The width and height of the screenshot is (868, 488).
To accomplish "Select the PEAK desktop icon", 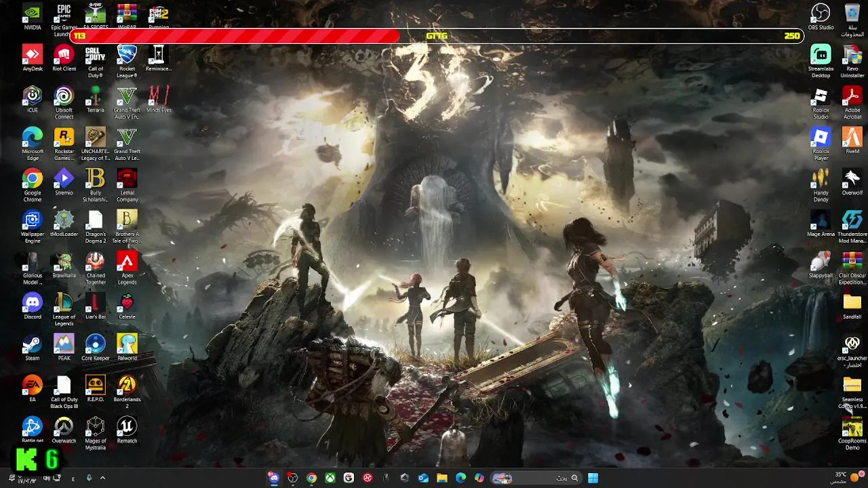I will [64, 348].
